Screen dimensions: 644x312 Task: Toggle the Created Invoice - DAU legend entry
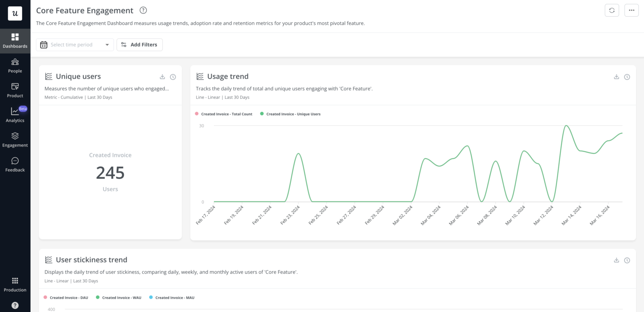coord(66,297)
